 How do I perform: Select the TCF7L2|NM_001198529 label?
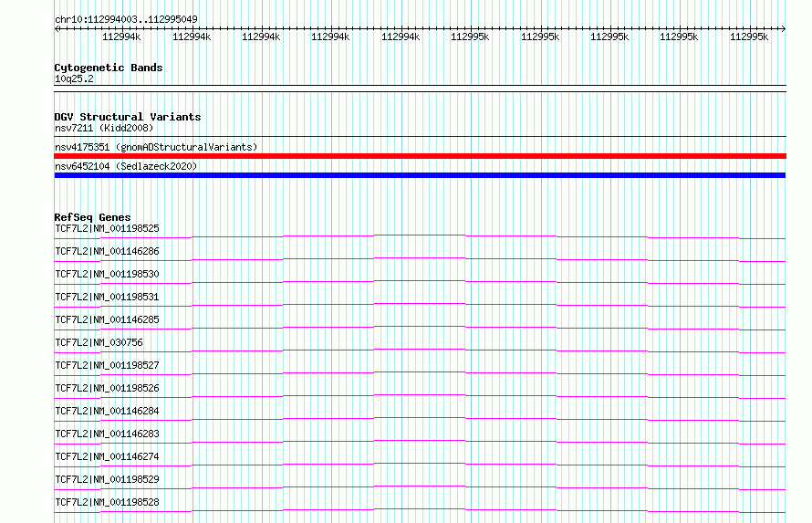[x=107, y=479]
